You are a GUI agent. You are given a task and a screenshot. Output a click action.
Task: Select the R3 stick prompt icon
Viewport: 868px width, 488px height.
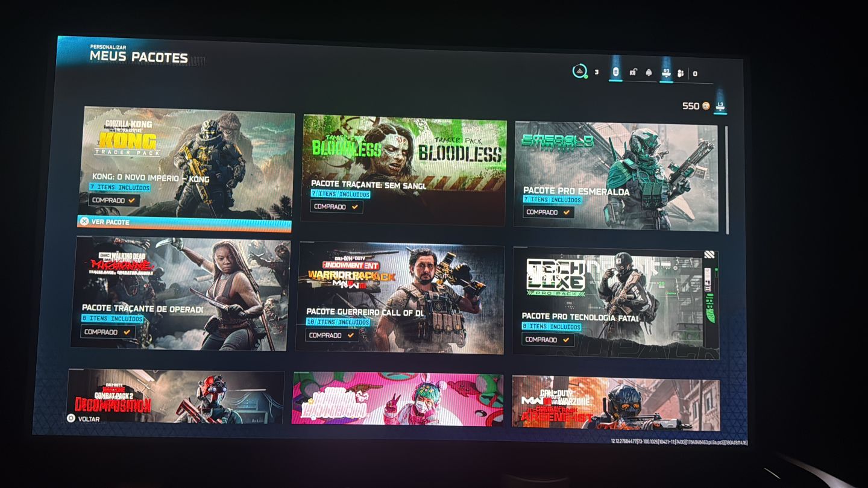point(666,72)
